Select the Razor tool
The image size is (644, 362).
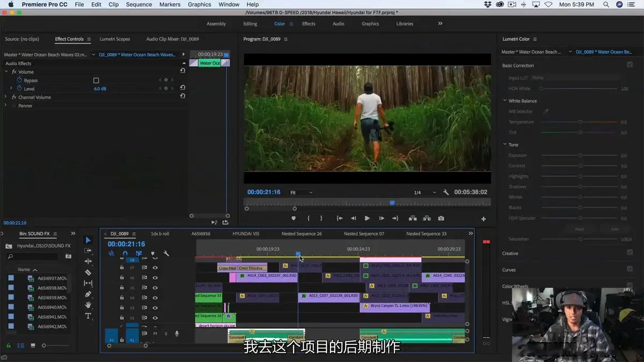pos(88,272)
